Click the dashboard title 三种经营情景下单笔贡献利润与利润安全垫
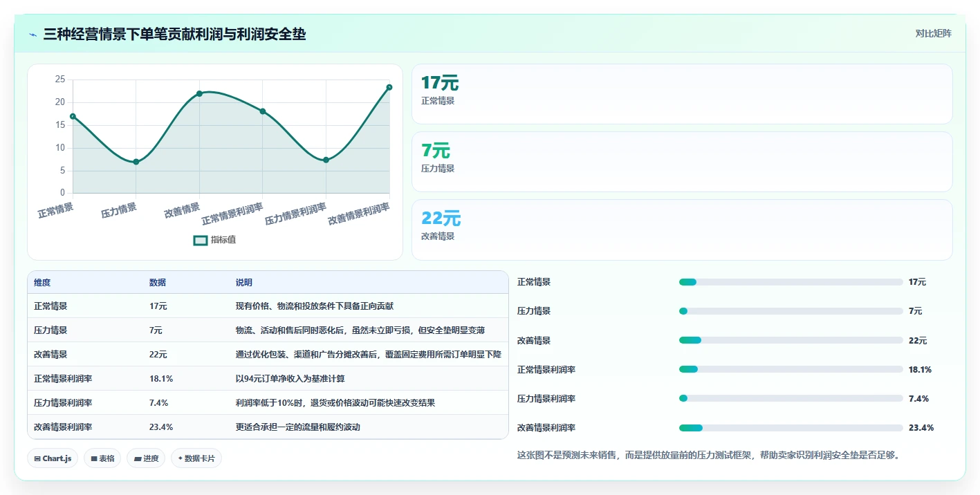This screenshot has width=980, height=495. pos(174,34)
